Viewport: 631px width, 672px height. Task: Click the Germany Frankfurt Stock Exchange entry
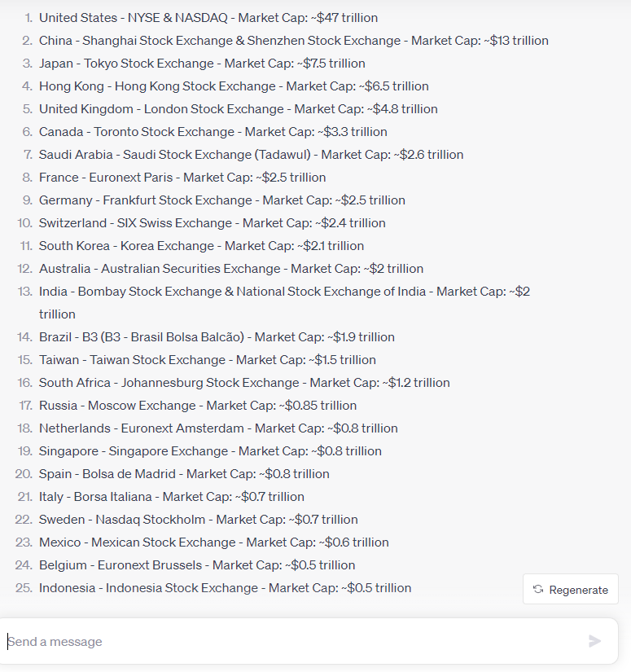pos(221,200)
